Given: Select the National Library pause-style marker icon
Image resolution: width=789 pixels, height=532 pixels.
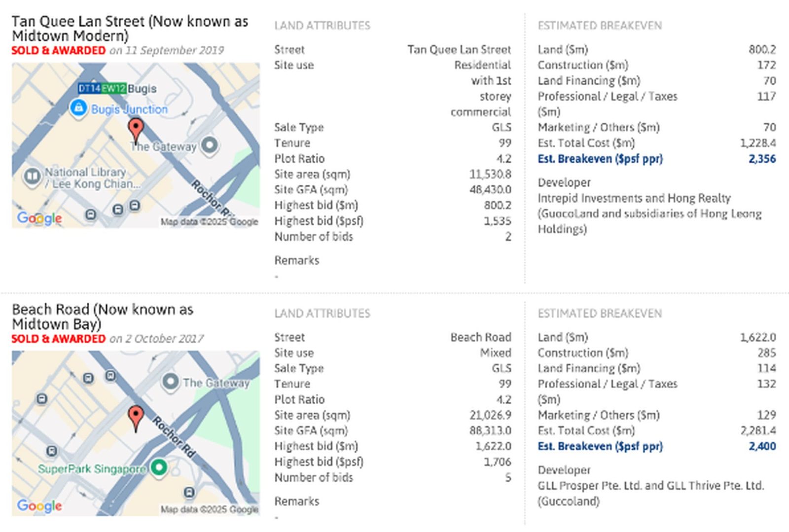Looking at the screenshot, I should tap(32, 176).
